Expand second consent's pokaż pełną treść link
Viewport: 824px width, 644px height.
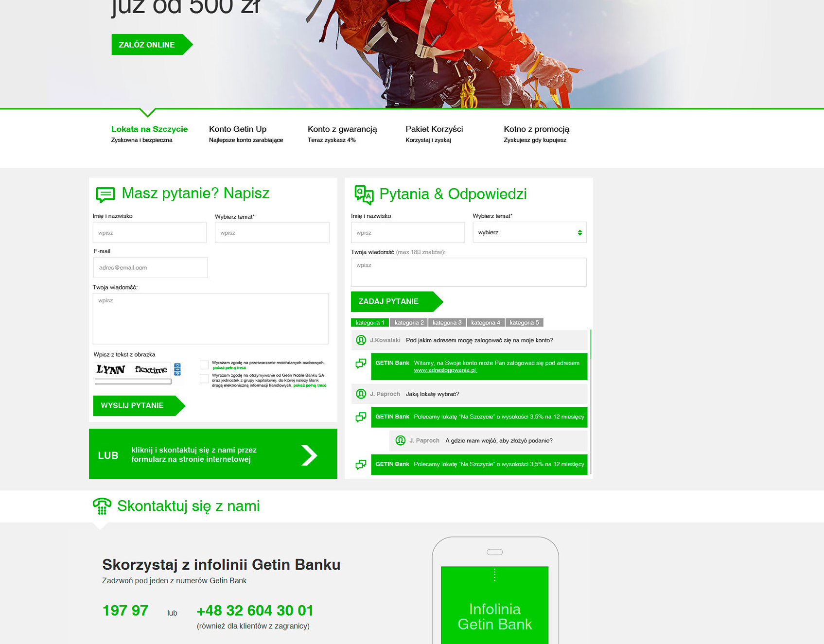(310, 385)
